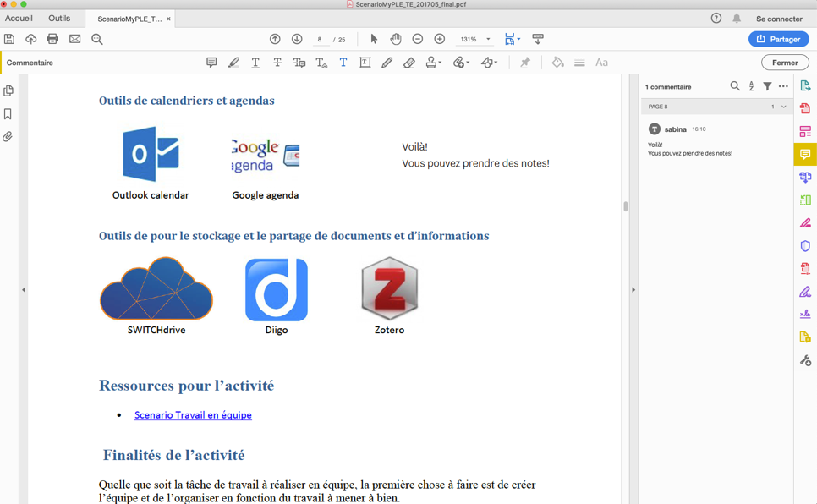Viewport: 817px width, 504px height.
Task: Click the page number input field
Action: (x=320, y=39)
